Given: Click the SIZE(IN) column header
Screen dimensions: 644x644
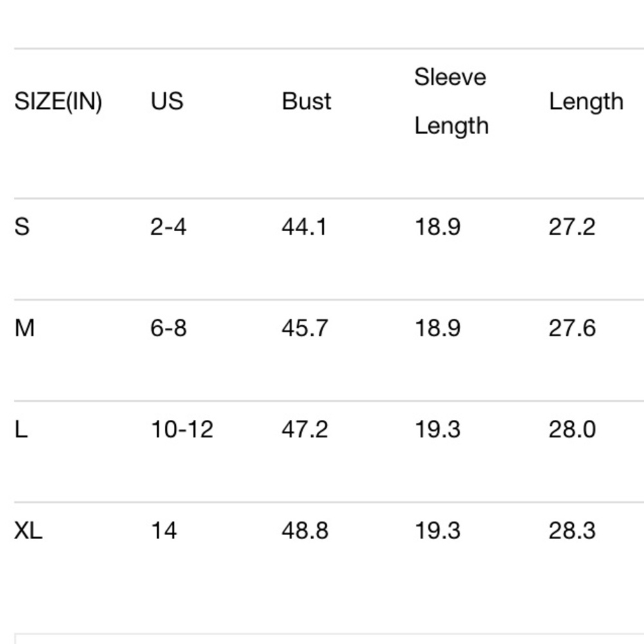Looking at the screenshot, I should pyautogui.click(x=58, y=102).
